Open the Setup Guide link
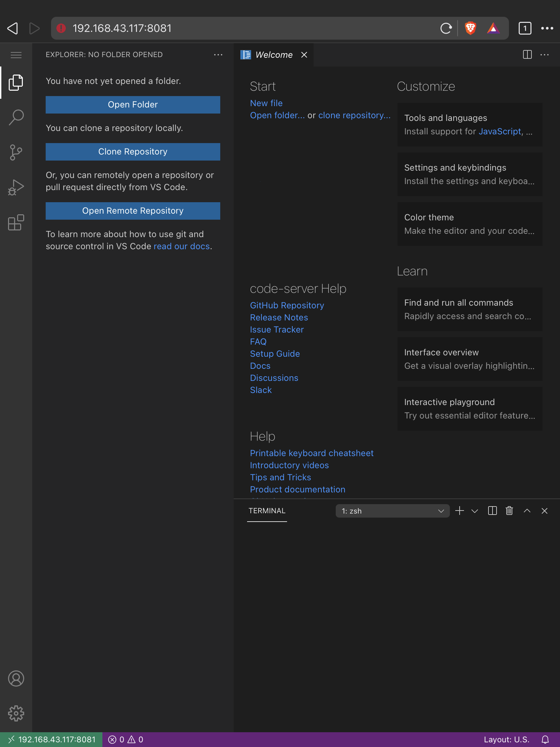This screenshot has height=747, width=560. click(275, 354)
